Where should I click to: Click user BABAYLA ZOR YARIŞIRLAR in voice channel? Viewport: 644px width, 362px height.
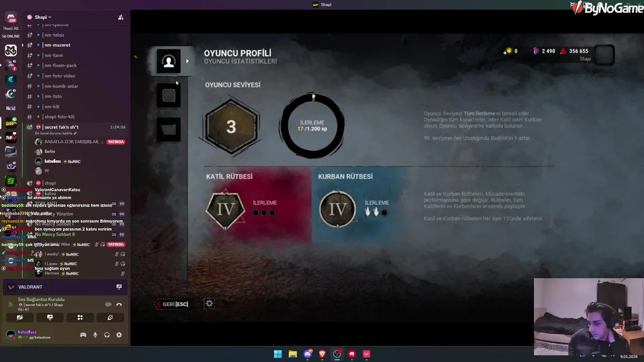tap(71, 142)
